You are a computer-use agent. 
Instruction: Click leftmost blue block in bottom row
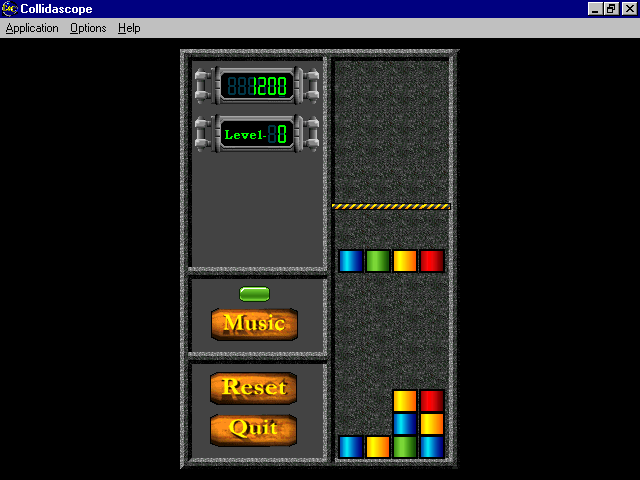coord(350,446)
